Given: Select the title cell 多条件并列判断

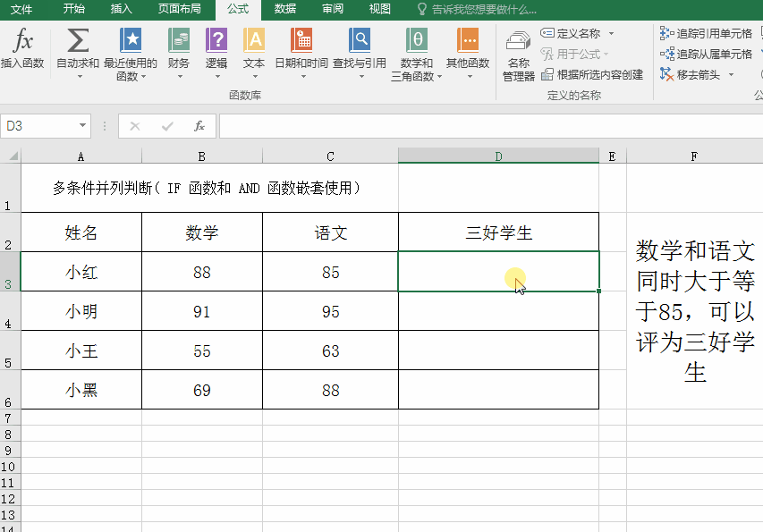Looking at the screenshot, I should tap(209, 188).
